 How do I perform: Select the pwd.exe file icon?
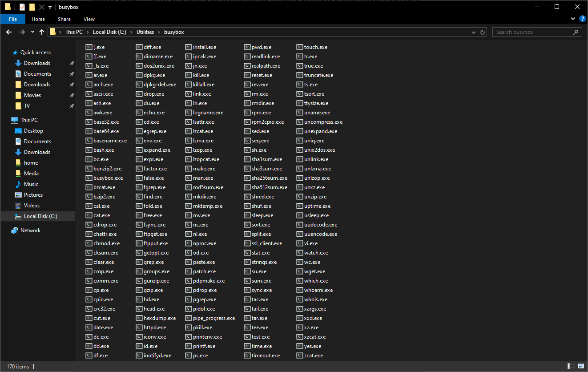tap(247, 47)
